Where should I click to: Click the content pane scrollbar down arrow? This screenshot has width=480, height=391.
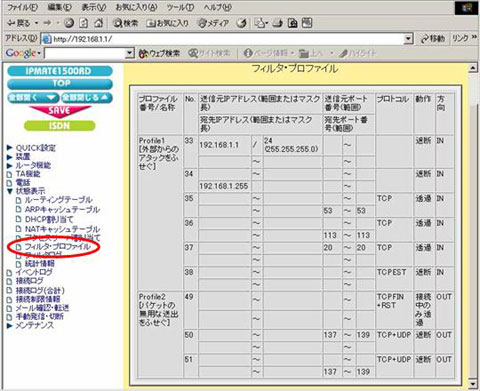point(472,383)
